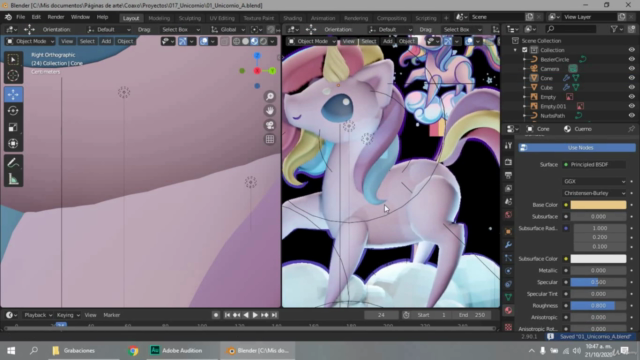This screenshot has width=640, height=360.
Task: Toggle Use Nodes for the material
Action: (577, 147)
